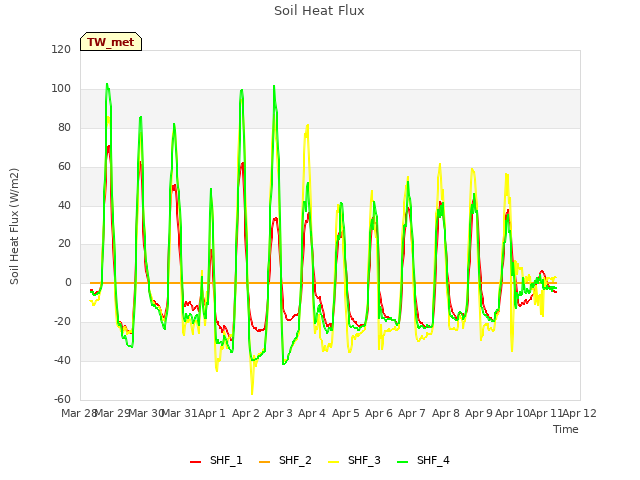This screenshot has width=640, height=480.
Task: Click the orange SHF_2 legend color marker
Action: tap(264, 462)
